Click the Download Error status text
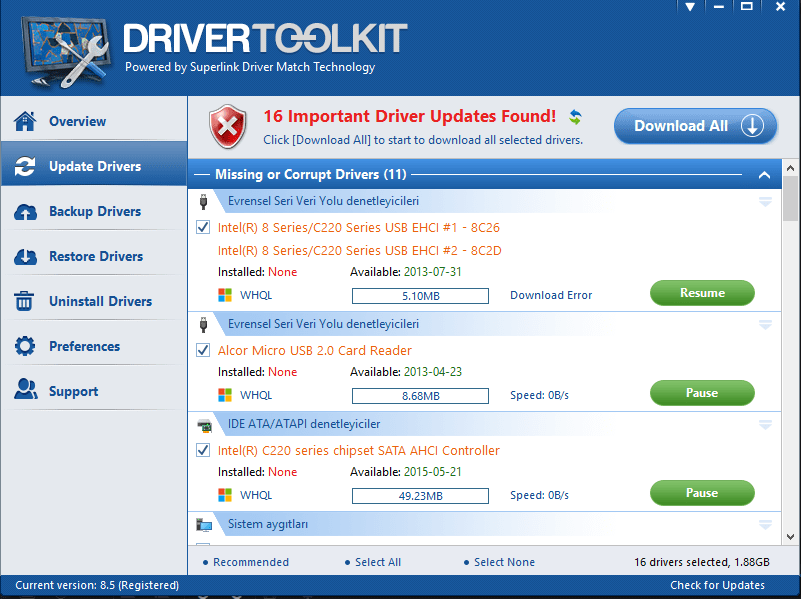The height and width of the screenshot is (599, 801). [x=551, y=295]
